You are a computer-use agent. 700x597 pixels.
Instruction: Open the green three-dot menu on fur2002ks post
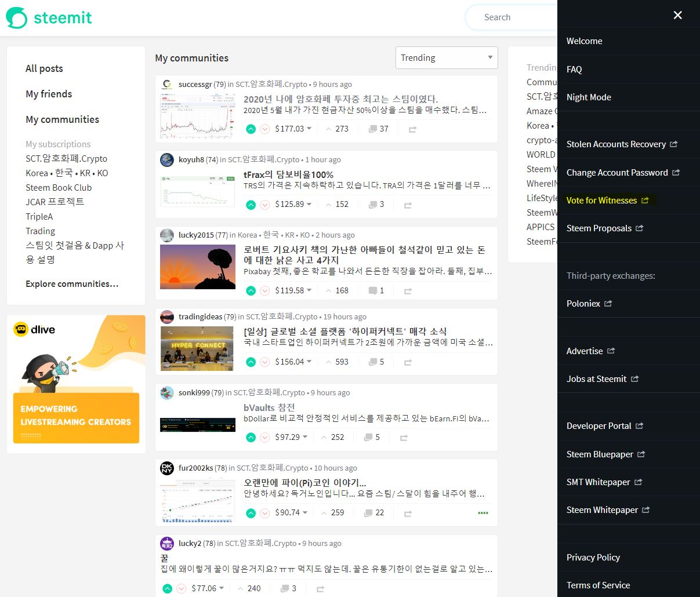[x=483, y=513]
